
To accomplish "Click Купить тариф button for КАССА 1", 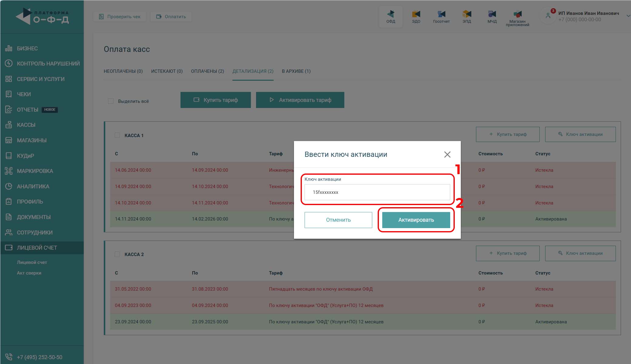I will (x=508, y=134).
